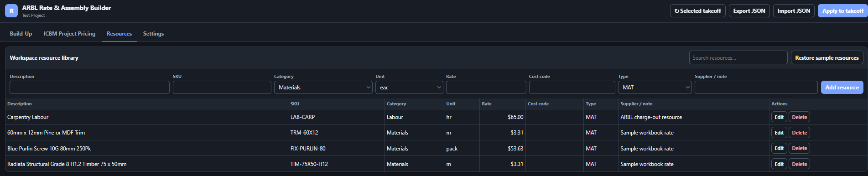Screen dimensions: 868x176
Task: Click the ARBL app logo icon
Action: [11, 11]
